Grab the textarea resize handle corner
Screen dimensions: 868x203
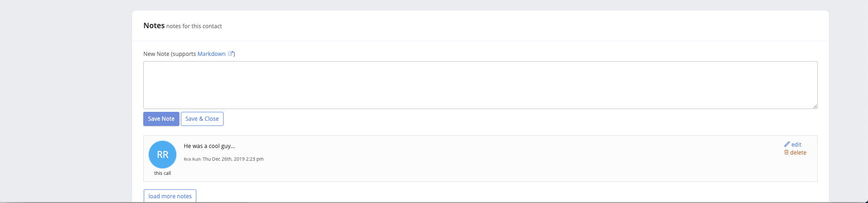tap(815, 106)
